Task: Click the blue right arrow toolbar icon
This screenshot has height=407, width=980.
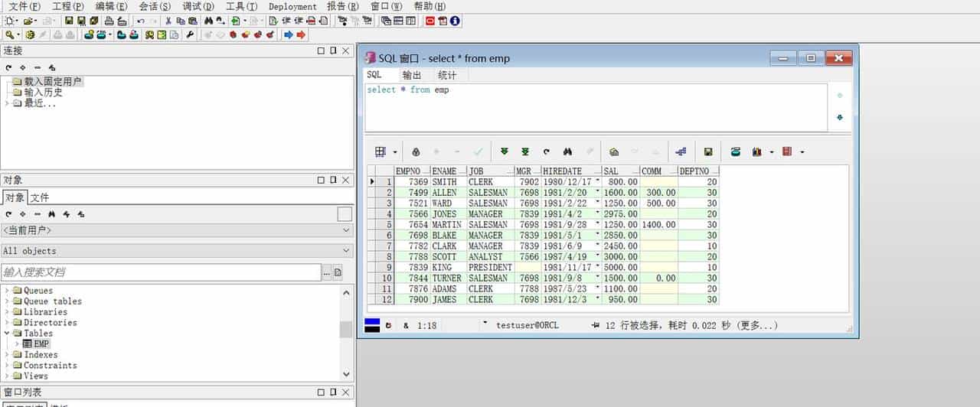Action: tap(289, 34)
